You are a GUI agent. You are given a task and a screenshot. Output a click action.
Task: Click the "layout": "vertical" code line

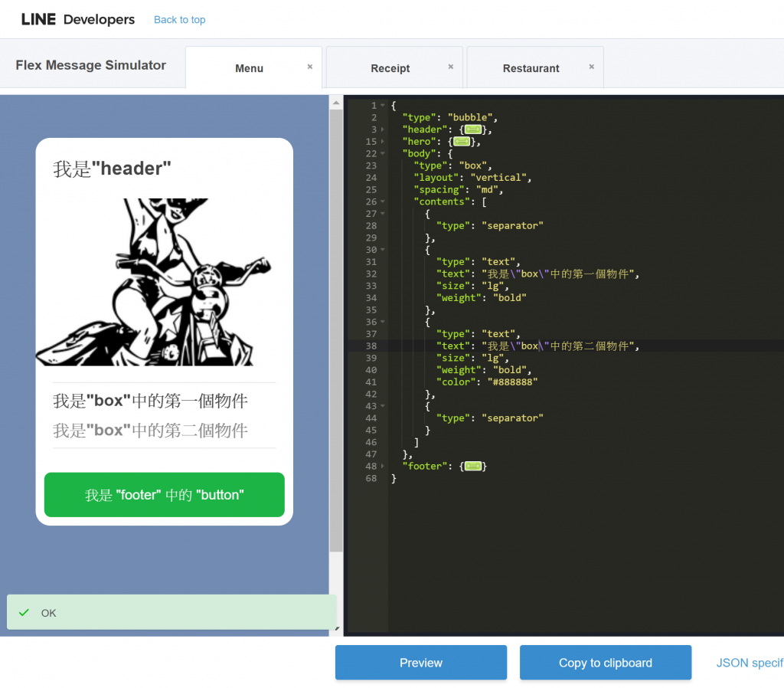(472, 178)
